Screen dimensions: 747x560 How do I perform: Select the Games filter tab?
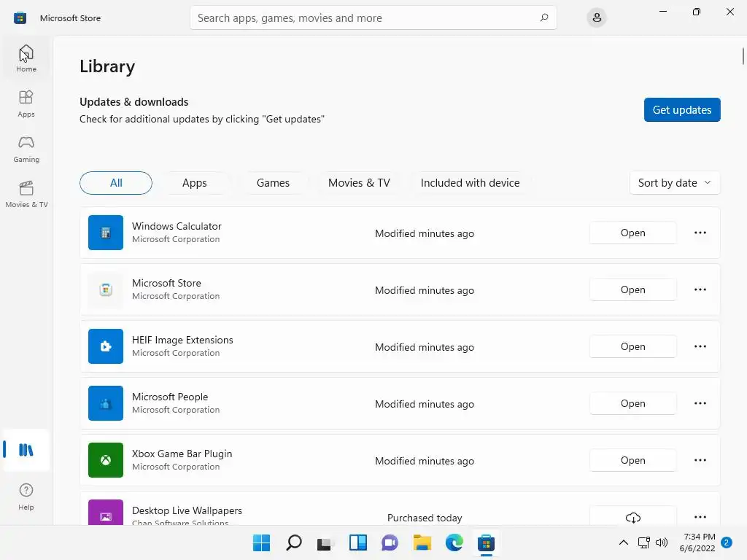[x=273, y=183]
